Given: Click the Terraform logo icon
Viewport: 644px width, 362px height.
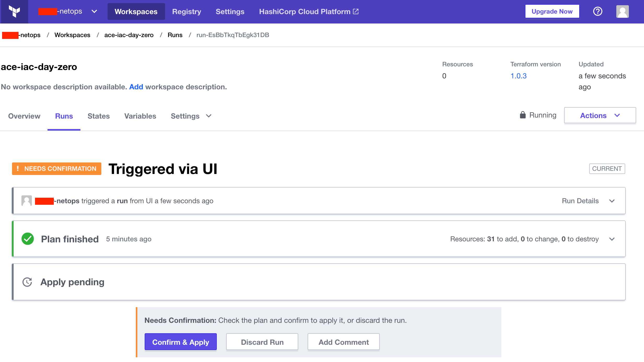Looking at the screenshot, I should click(x=14, y=11).
